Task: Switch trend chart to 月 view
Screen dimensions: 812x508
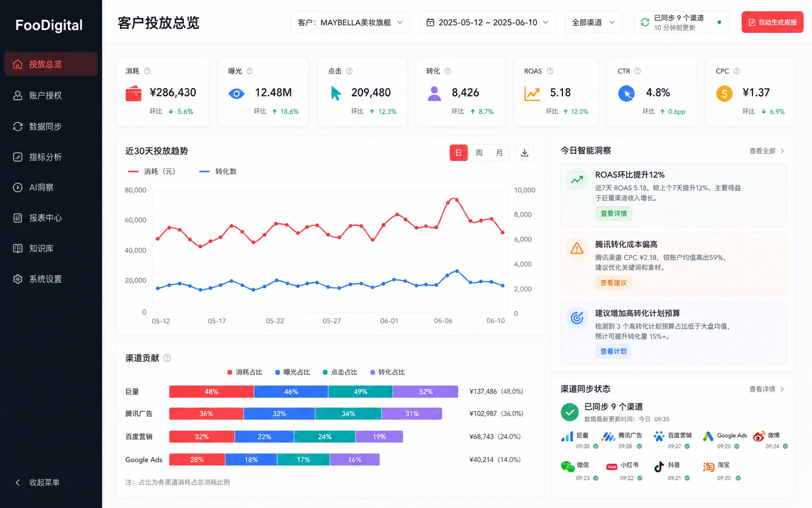Action: click(499, 153)
